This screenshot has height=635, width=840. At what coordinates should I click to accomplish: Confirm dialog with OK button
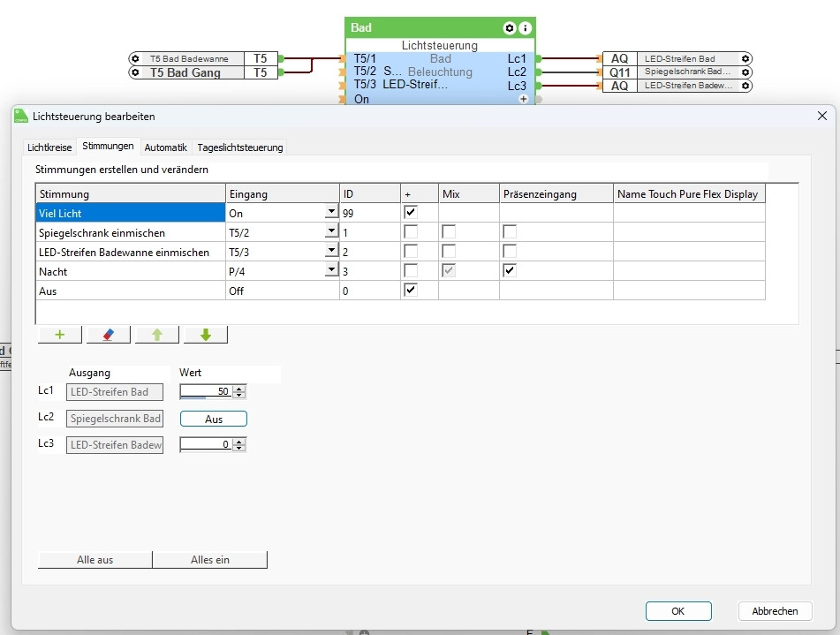[x=678, y=610]
